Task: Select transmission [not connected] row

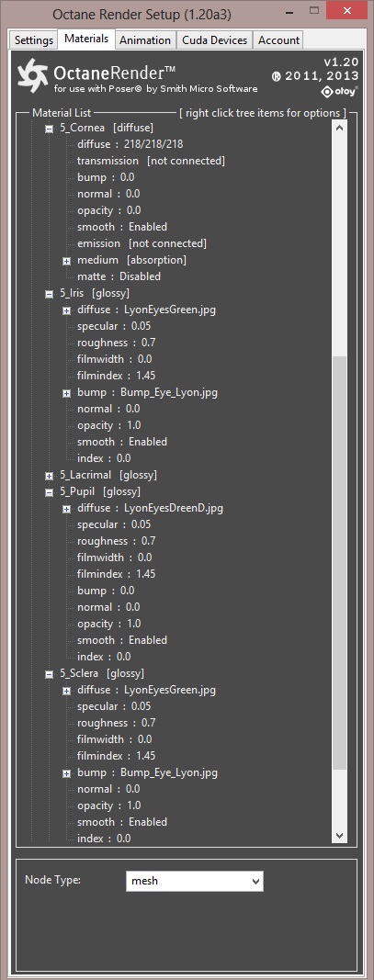Action: 151,161
